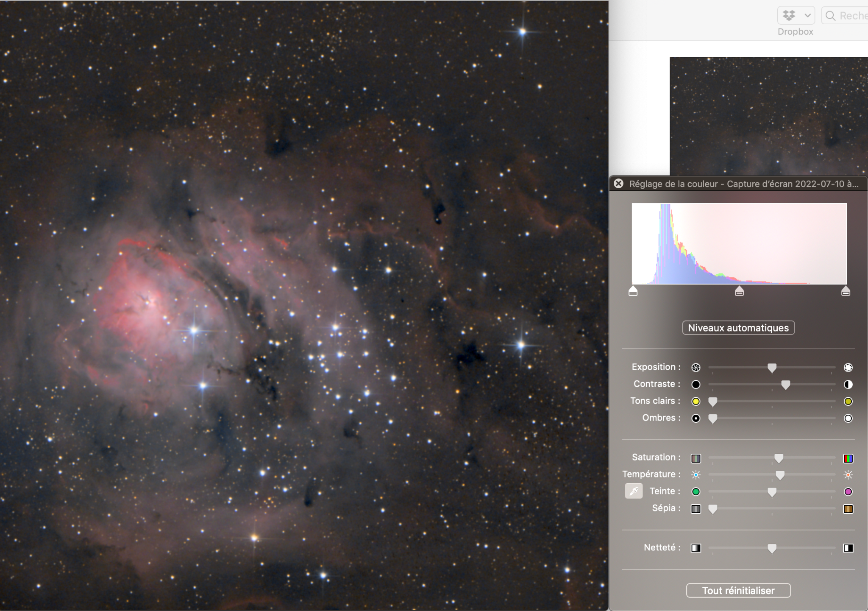The image size is (868, 611).
Task: Click the Tons clairs slider thumb
Action: (x=713, y=402)
